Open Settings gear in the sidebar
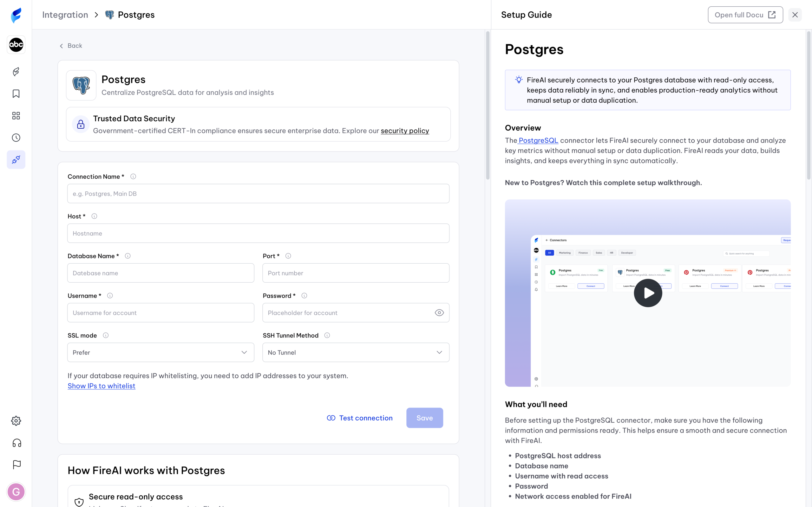The image size is (812, 507). [x=16, y=421]
